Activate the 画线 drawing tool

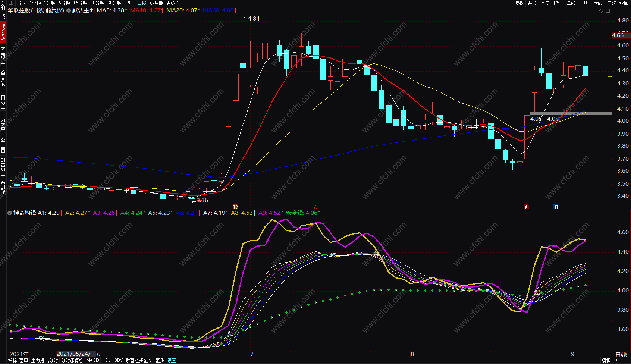pos(571,3)
